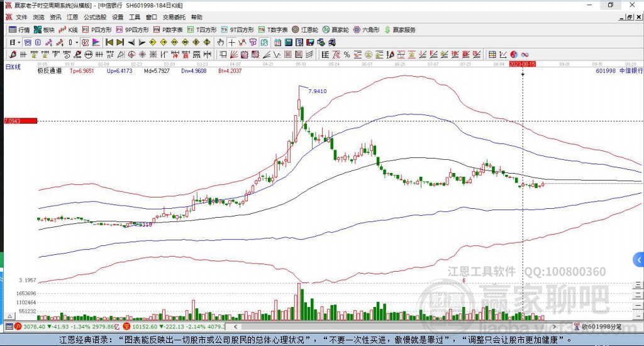Open the P四方形 tool
Screen dimensions: 644x346
click(x=97, y=30)
